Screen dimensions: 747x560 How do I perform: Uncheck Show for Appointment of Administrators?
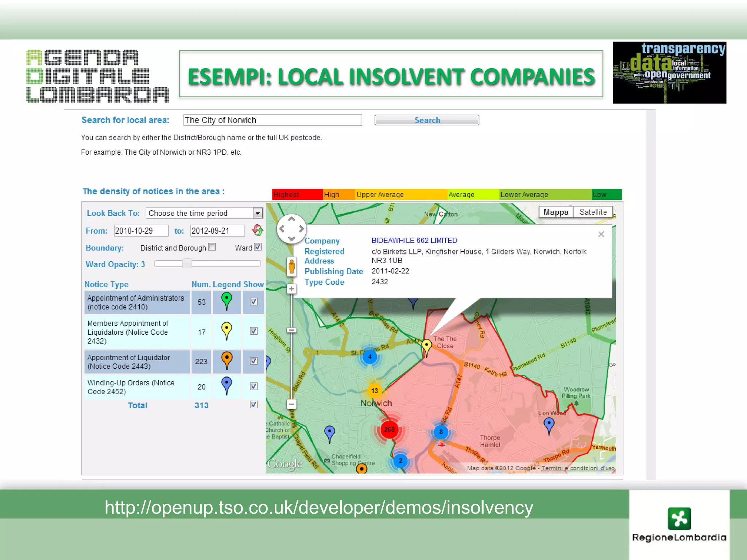pos(253,302)
